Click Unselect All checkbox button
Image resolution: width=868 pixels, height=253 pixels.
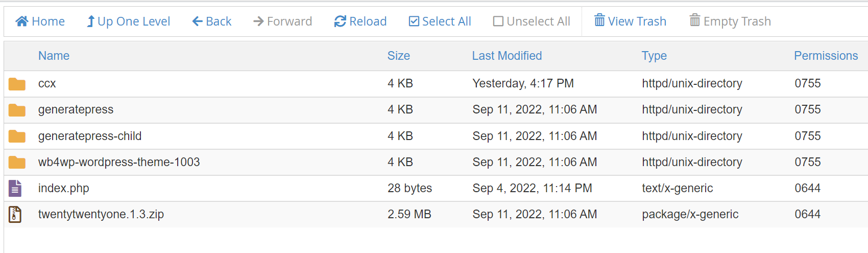click(x=532, y=21)
